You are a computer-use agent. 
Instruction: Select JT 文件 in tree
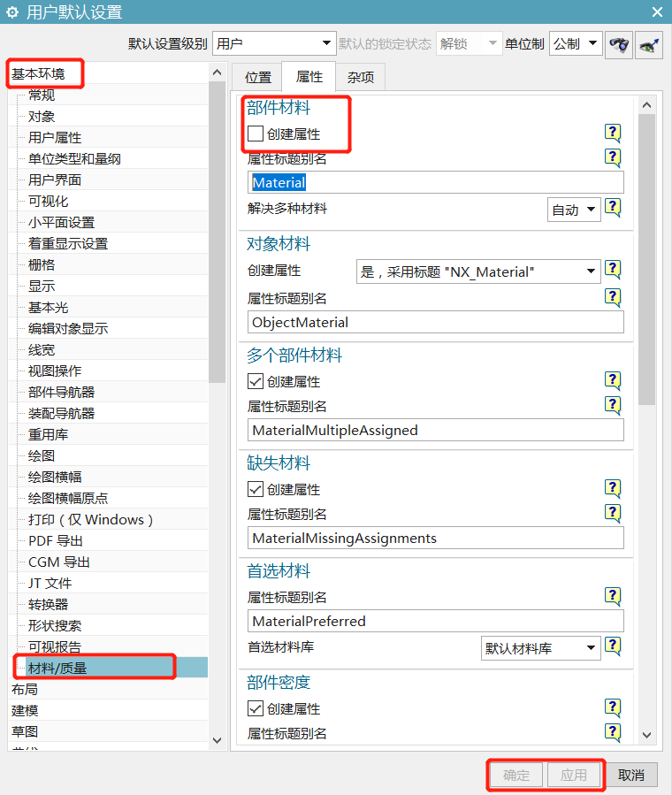coord(50,584)
